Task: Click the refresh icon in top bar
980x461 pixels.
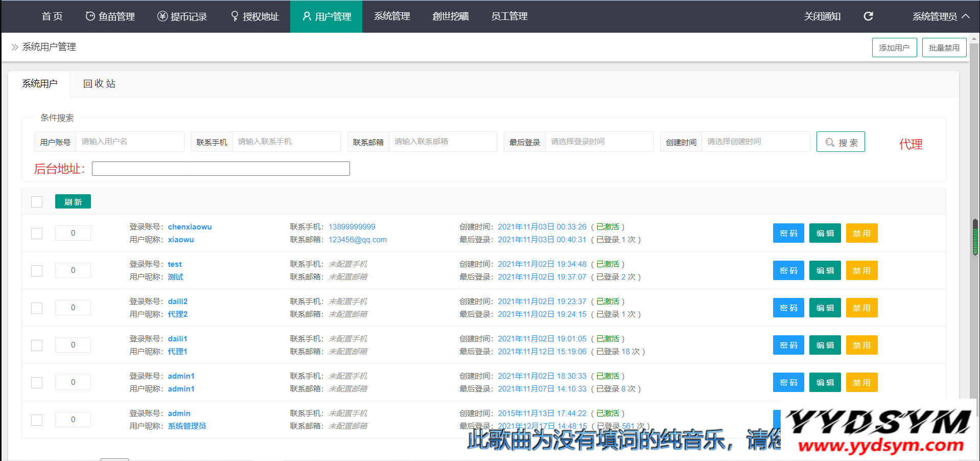Action: [x=868, y=16]
